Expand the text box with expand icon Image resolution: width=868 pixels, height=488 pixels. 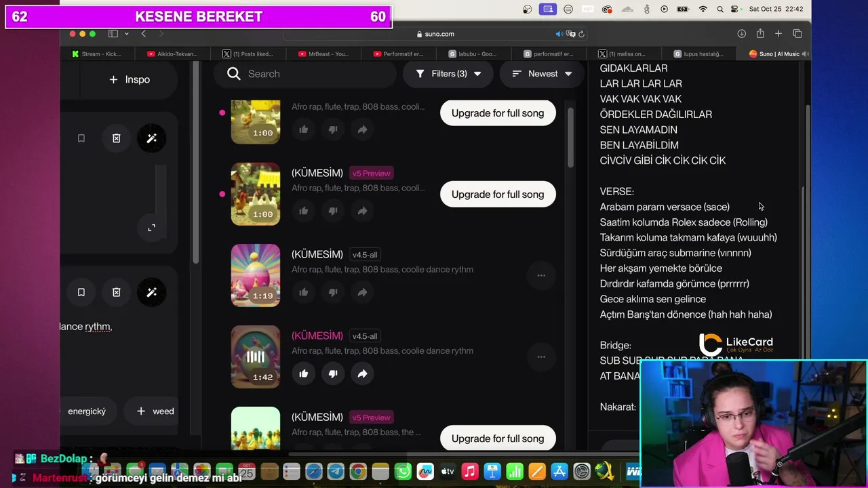click(x=151, y=228)
